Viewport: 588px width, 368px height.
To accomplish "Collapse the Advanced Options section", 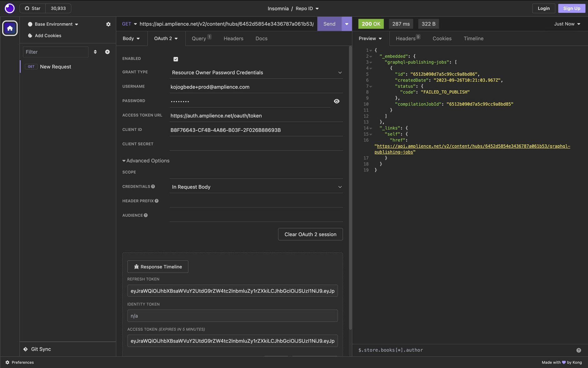I will pyautogui.click(x=146, y=161).
